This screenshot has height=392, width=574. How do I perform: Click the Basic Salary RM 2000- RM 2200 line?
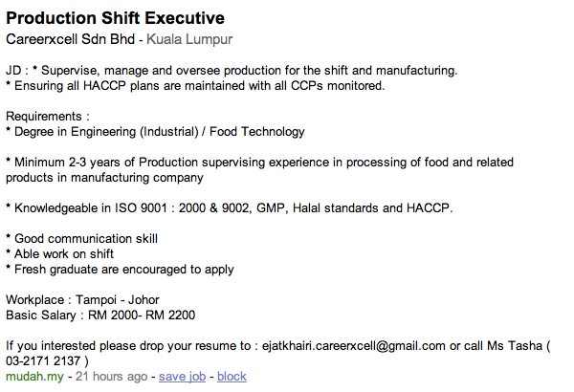(x=100, y=316)
